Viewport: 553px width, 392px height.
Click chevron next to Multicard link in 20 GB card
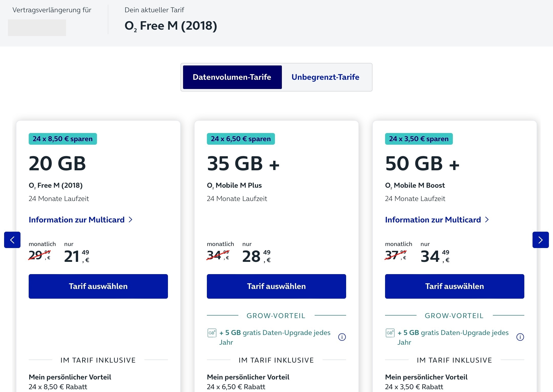131,220
